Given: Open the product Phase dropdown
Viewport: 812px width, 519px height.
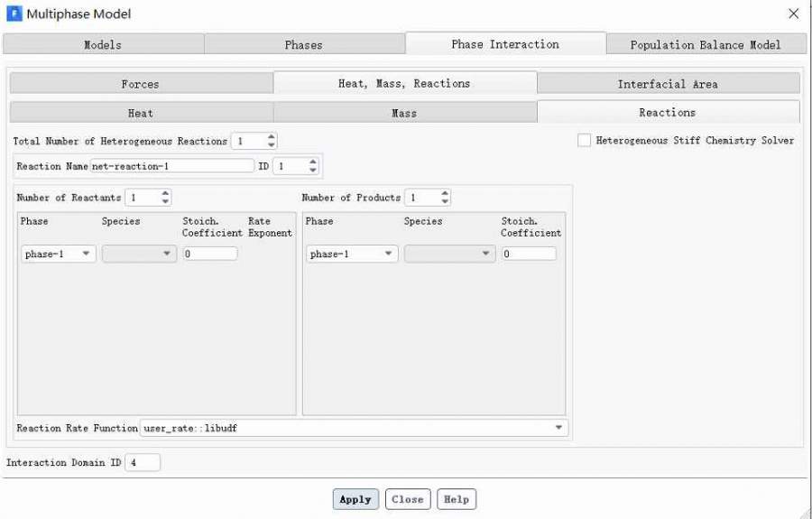Looking at the screenshot, I should click(352, 254).
